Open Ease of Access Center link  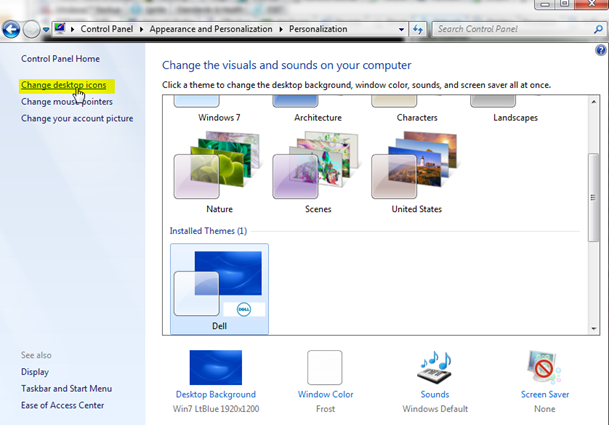pyautogui.click(x=63, y=406)
